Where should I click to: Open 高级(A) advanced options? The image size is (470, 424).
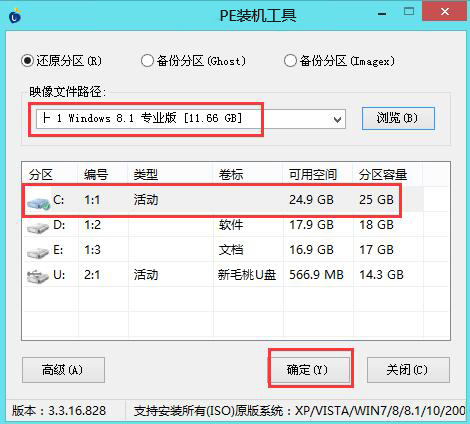click(63, 370)
